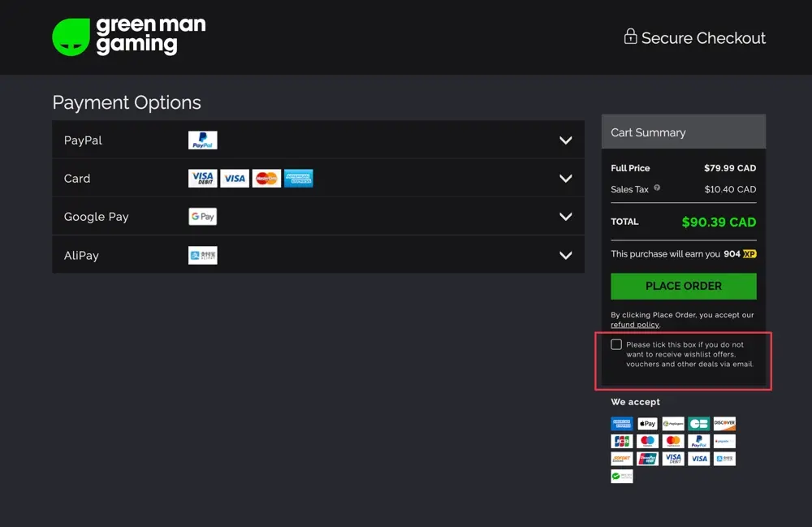Select the Card payment row label
Viewport: 812px width, 527px height.
(77, 179)
